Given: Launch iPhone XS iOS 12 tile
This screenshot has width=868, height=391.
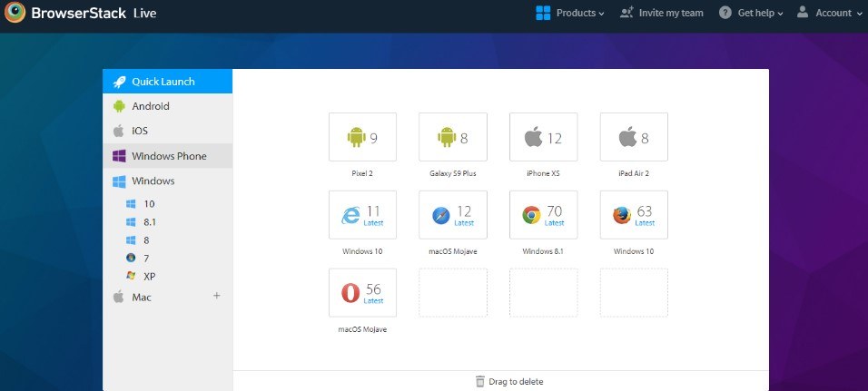Looking at the screenshot, I should point(544,137).
